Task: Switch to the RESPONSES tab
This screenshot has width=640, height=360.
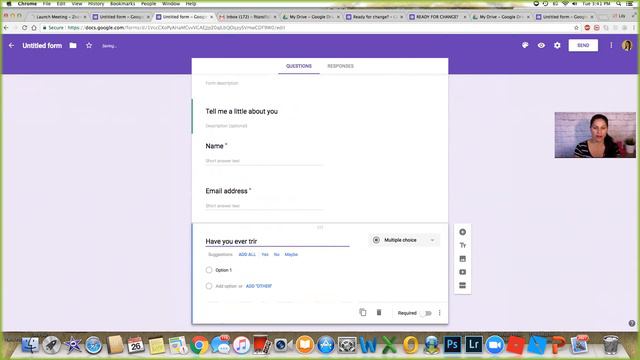Action: [340, 66]
